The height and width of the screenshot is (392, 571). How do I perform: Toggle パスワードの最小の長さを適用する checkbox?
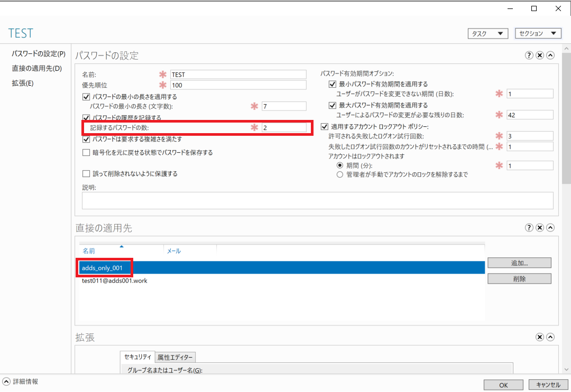[86, 97]
